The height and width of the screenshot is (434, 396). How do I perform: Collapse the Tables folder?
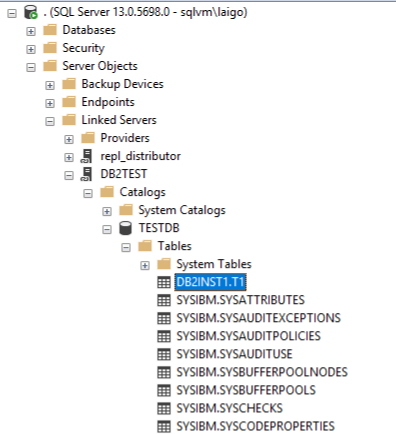pos(126,247)
